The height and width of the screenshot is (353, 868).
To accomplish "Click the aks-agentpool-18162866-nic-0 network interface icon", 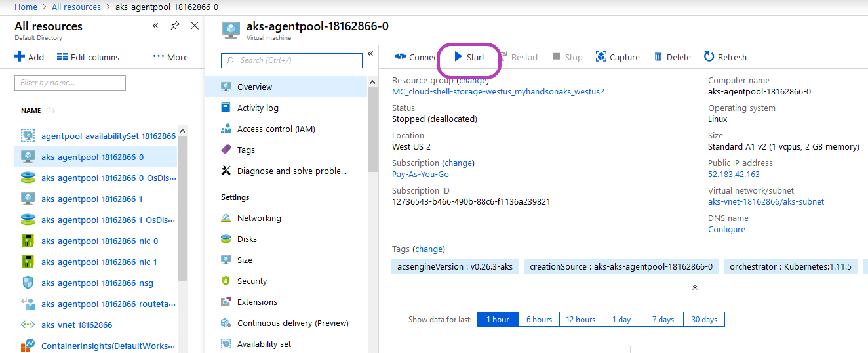I will coord(28,241).
